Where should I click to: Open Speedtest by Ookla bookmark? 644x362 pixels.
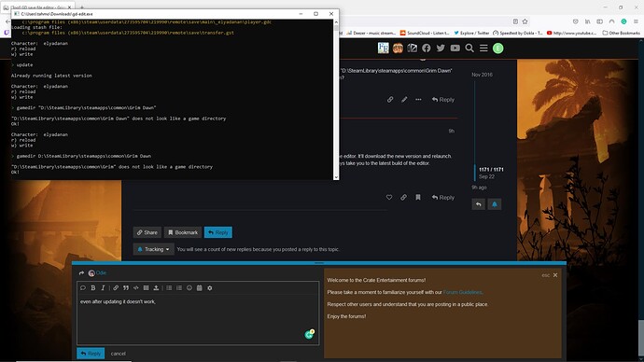click(x=517, y=33)
